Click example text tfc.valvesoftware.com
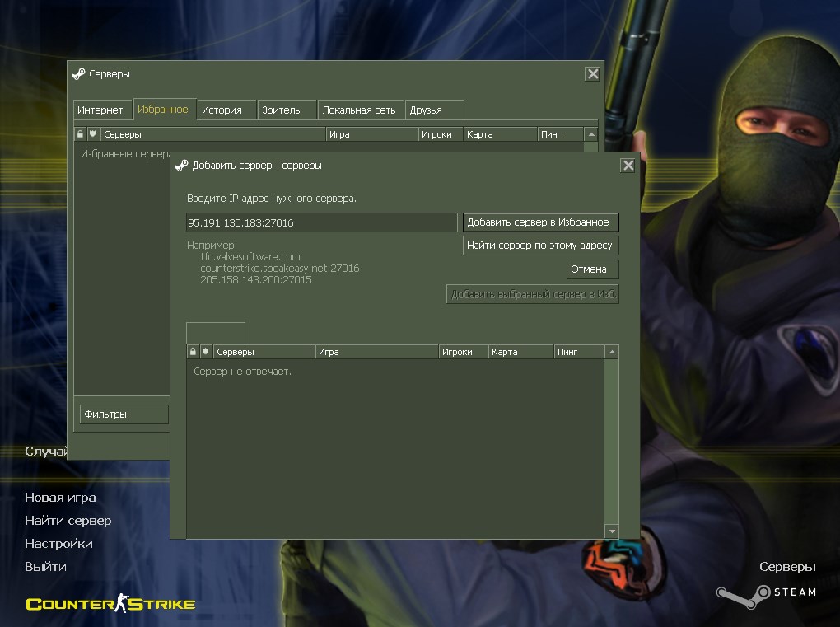 click(x=250, y=257)
